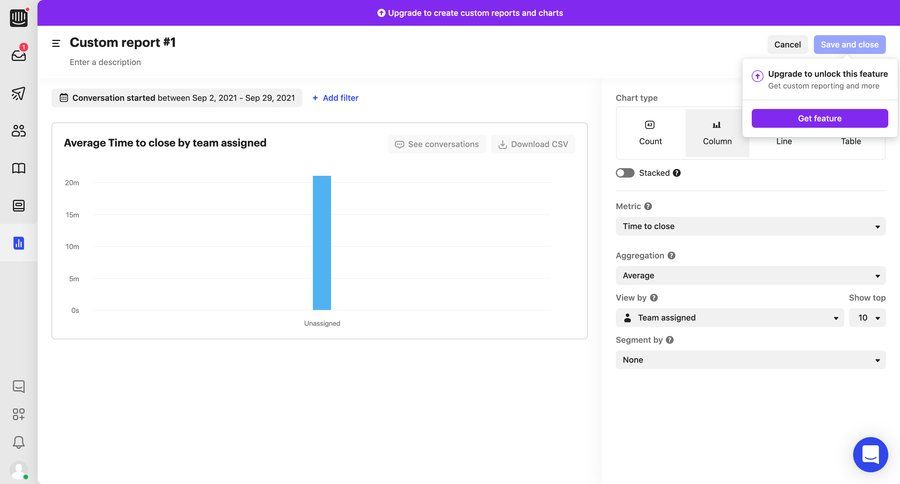The image size is (900, 484).
Task: Open the Reports bar chart icon
Action: coord(18,243)
